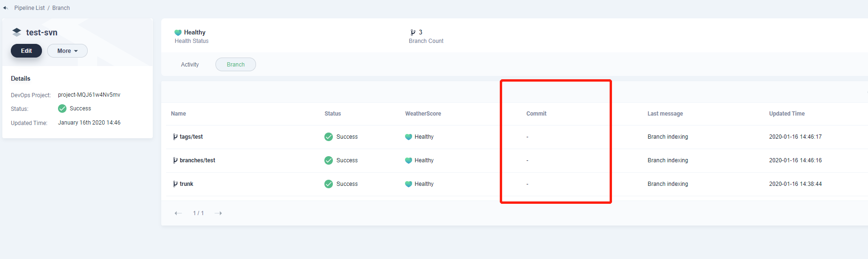
Task: Click the Healthy heart icon in branches/test row
Action: (408, 160)
